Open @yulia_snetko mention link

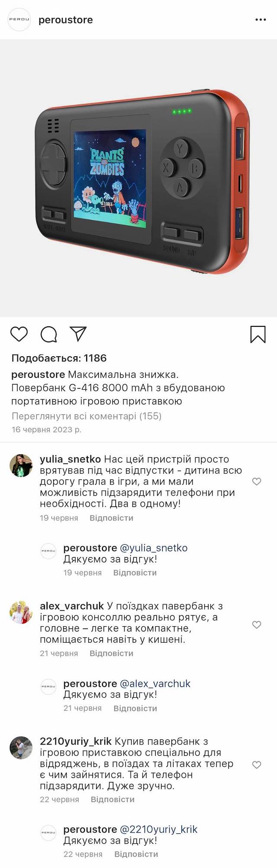point(154,548)
